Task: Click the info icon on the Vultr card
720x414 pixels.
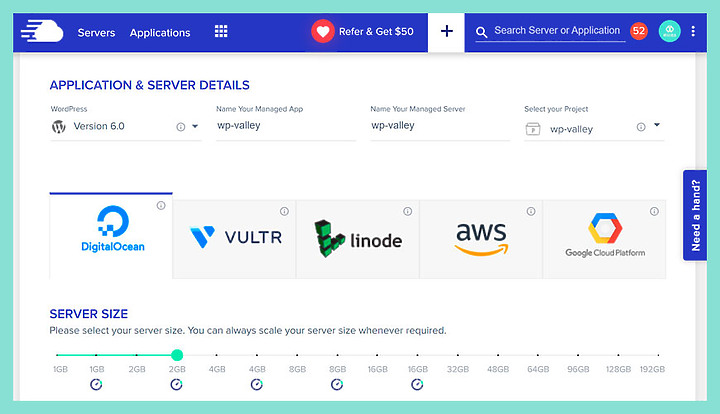Action: 284,211
